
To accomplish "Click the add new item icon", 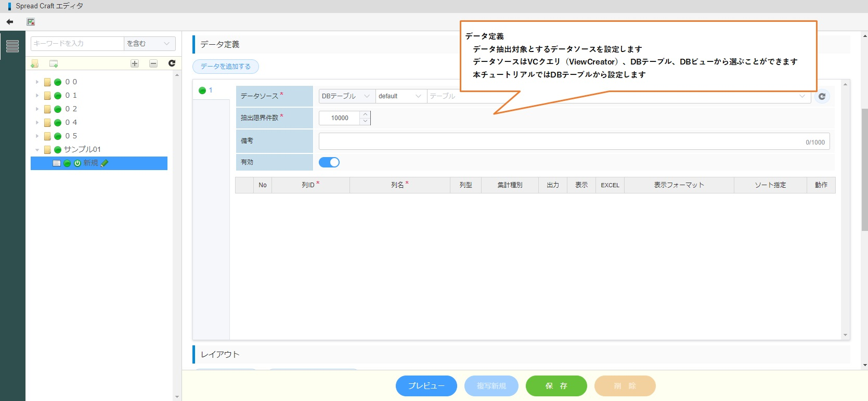I will pos(54,63).
